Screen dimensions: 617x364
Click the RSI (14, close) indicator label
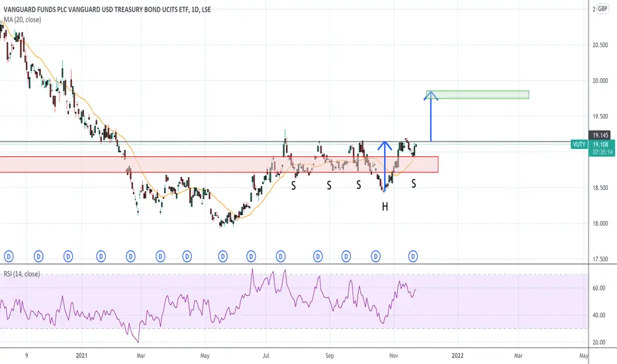coord(22,273)
